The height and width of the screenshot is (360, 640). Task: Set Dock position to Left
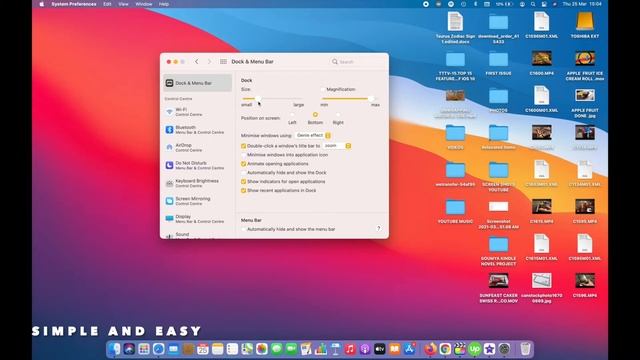point(292,115)
